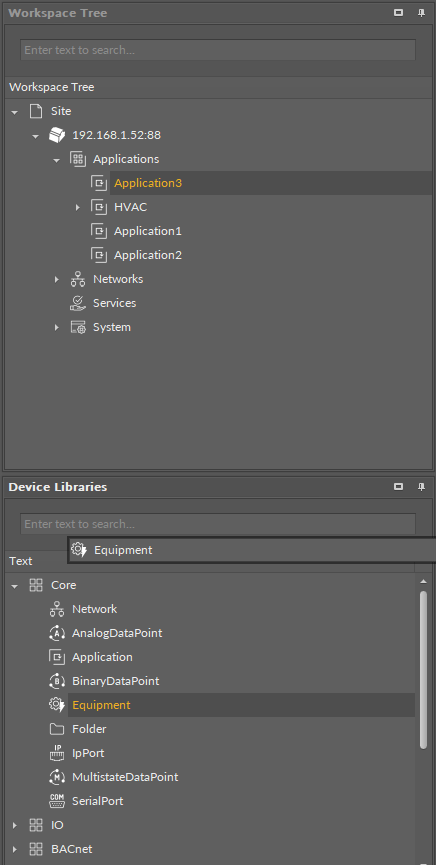436x865 pixels.
Task: Pin the Device Libraries panel
Action: point(421,487)
